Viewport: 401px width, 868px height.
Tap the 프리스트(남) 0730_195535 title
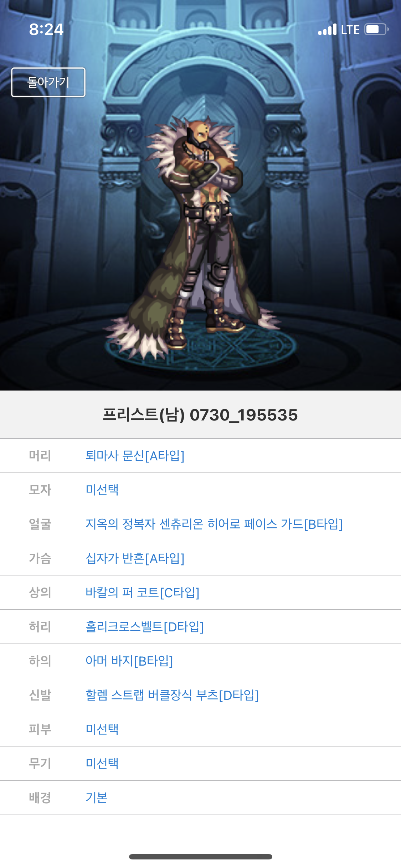click(x=200, y=415)
